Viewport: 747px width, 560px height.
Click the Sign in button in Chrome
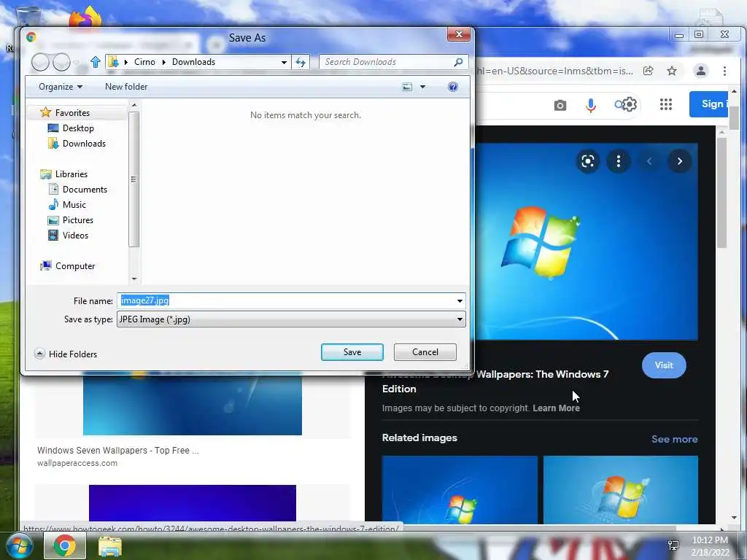pyautogui.click(x=709, y=104)
